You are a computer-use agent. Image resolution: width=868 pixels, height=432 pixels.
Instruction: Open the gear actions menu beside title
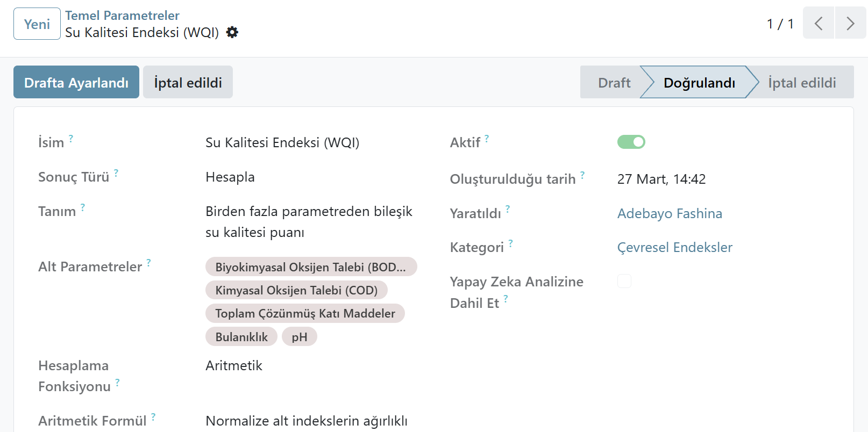pos(232,32)
